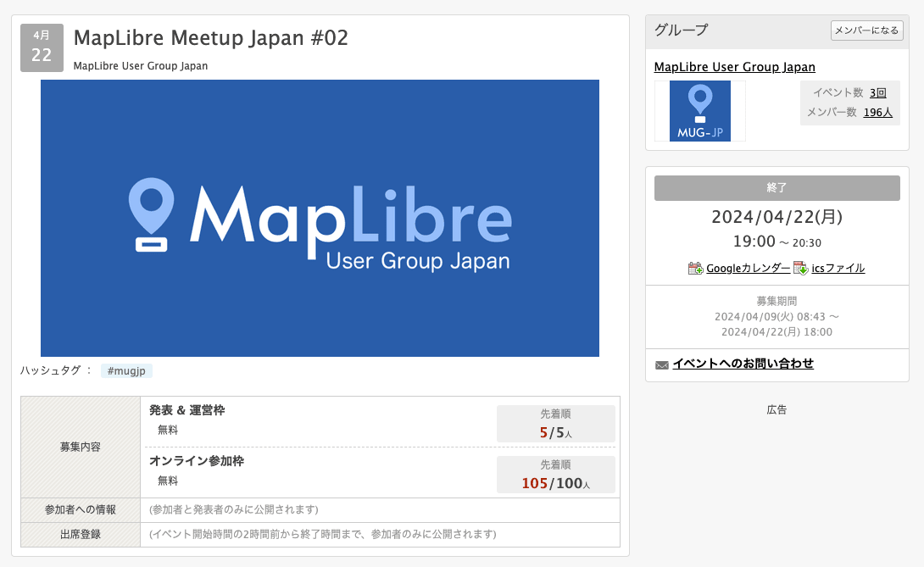
Task: Click the ics file download icon
Action: [801, 268]
